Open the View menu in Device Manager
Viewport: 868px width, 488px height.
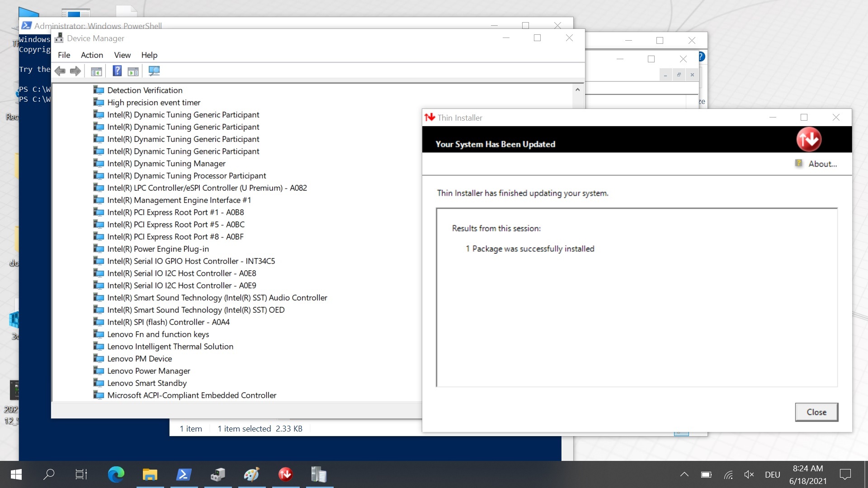click(x=122, y=55)
